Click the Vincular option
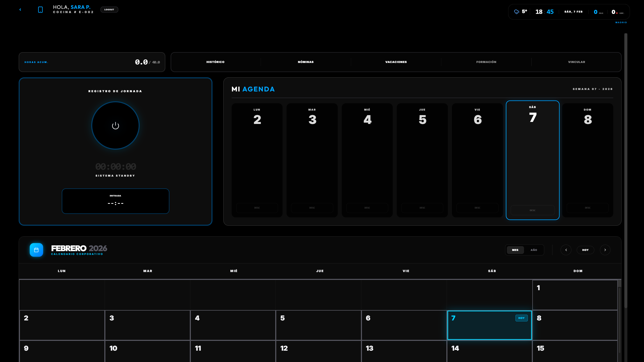Viewport: 644px width, 362px height. [576, 62]
